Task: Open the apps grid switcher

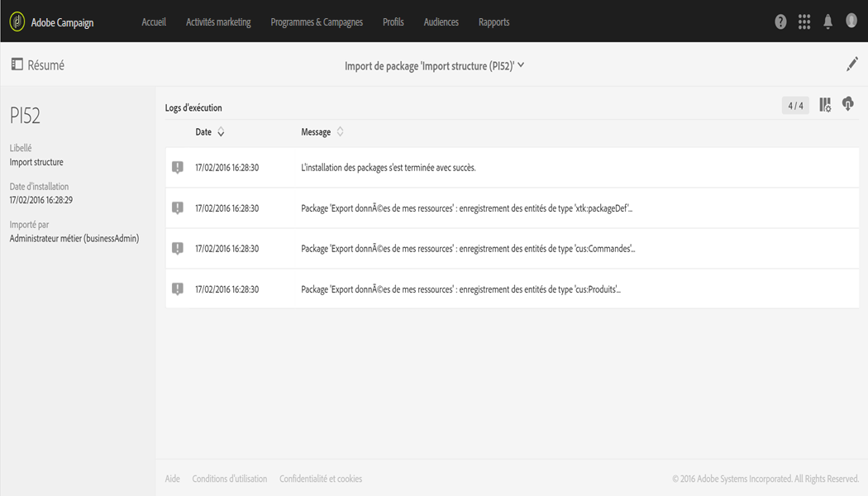Action: coord(804,22)
